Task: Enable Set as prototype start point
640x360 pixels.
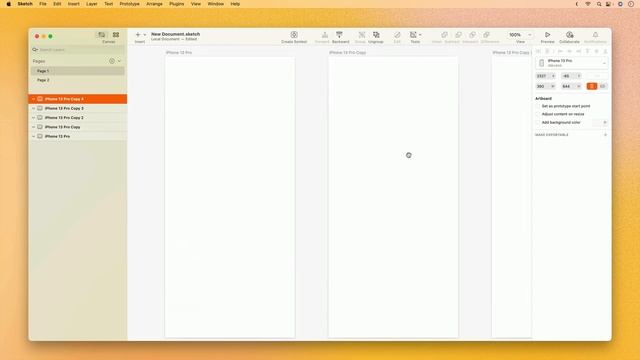Action: (x=538, y=106)
